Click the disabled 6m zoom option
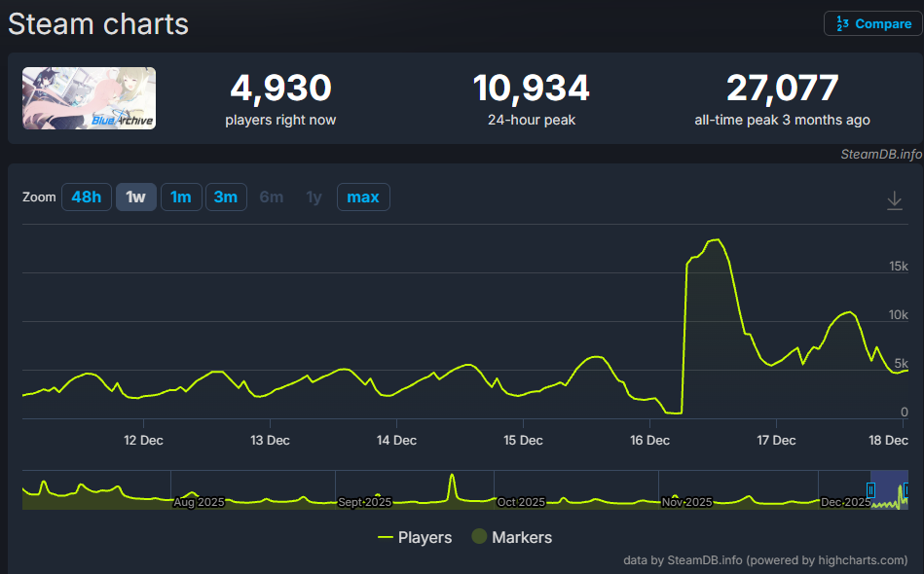 pos(271,197)
